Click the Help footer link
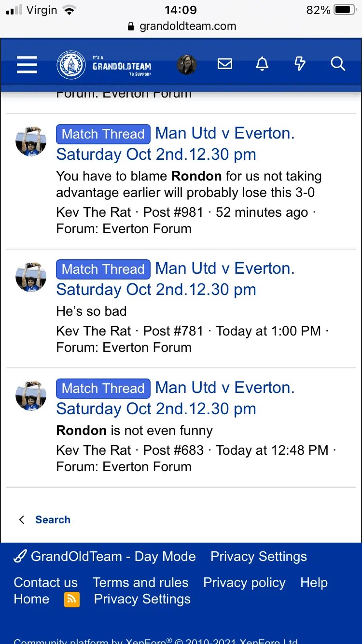This screenshot has width=362, height=644. pyautogui.click(x=314, y=583)
